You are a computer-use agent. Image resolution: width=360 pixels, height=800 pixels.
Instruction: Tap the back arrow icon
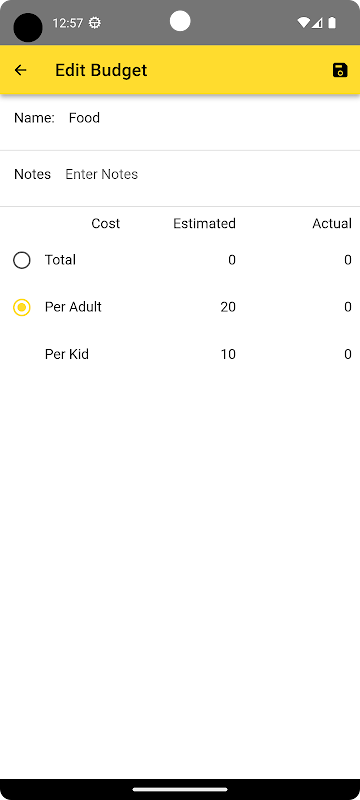[20, 70]
